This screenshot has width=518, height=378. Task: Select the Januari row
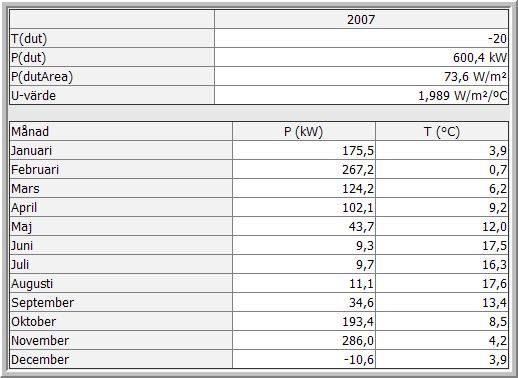click(x=259, y=150)
